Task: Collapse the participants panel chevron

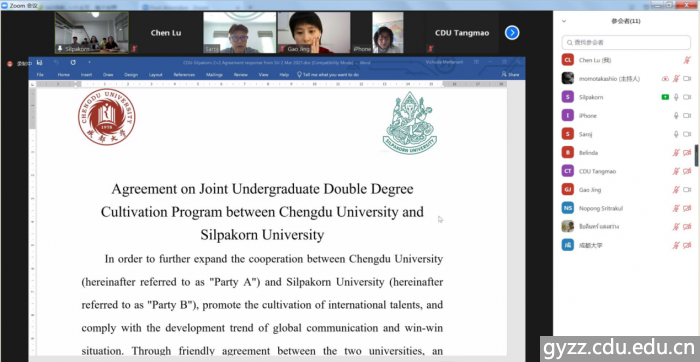Action: coord(564,21)
